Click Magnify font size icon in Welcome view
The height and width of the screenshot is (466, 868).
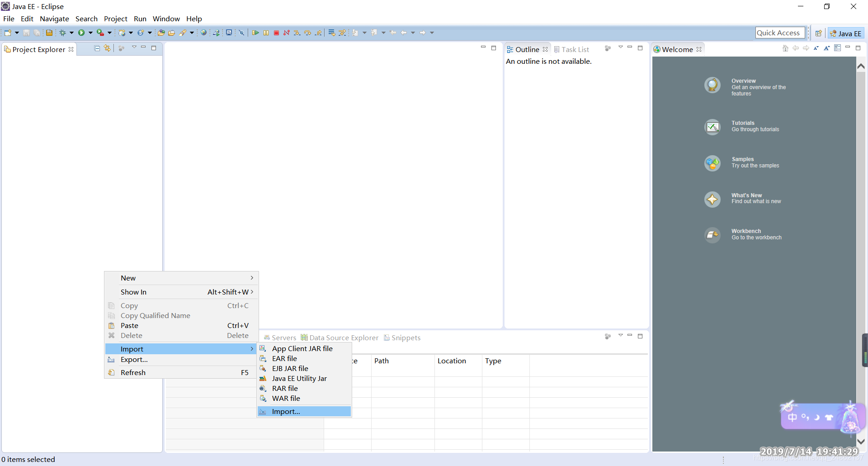tap(826, 48)
